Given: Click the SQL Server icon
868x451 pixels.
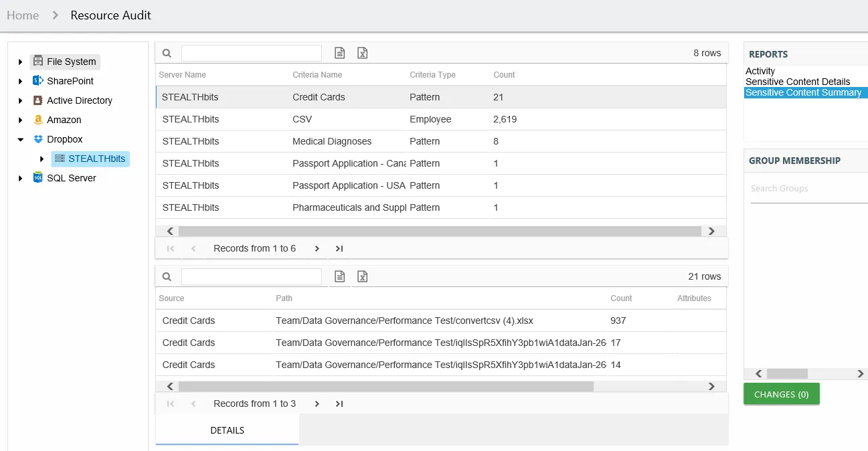Looking at the screenshot, I should (38, 178).
